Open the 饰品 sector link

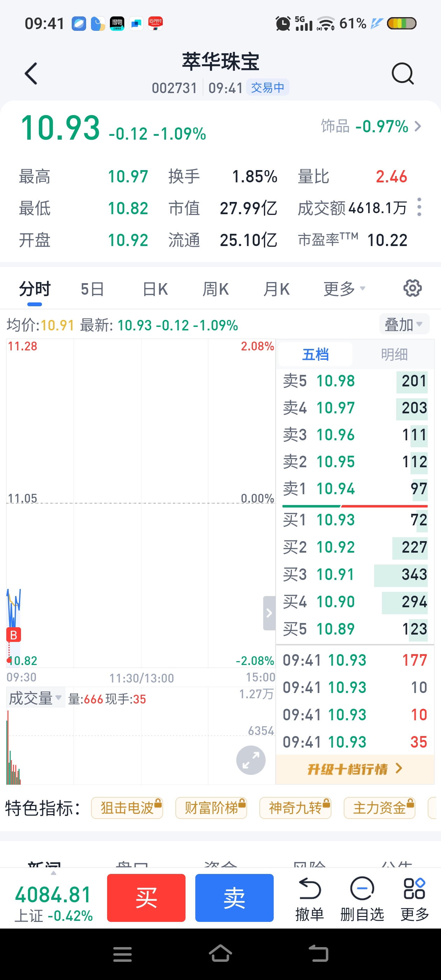click(371, 126)
